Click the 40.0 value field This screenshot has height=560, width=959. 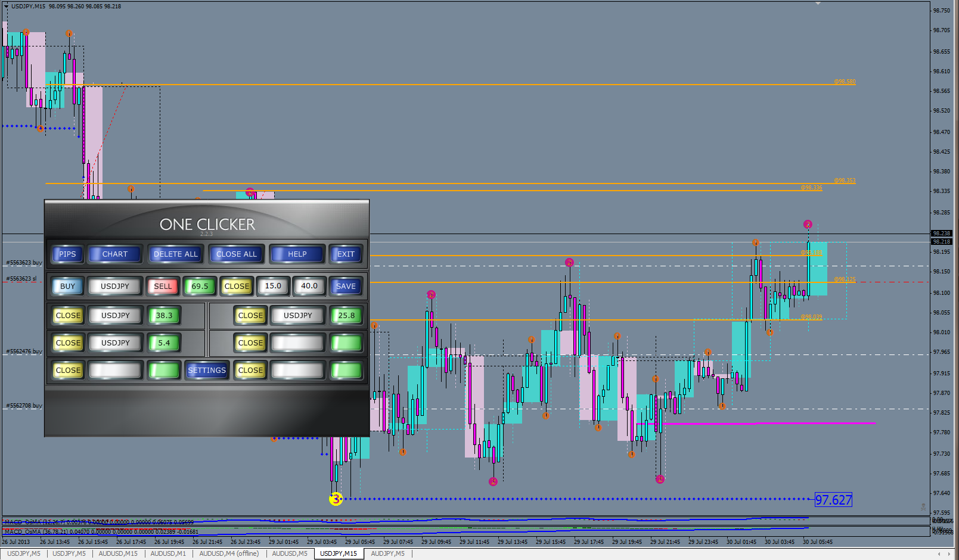[309, 287]
